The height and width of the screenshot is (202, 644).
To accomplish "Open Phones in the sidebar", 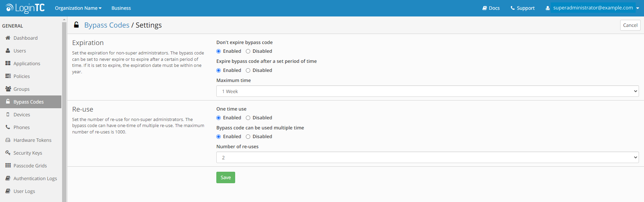I will pos(31,127).
